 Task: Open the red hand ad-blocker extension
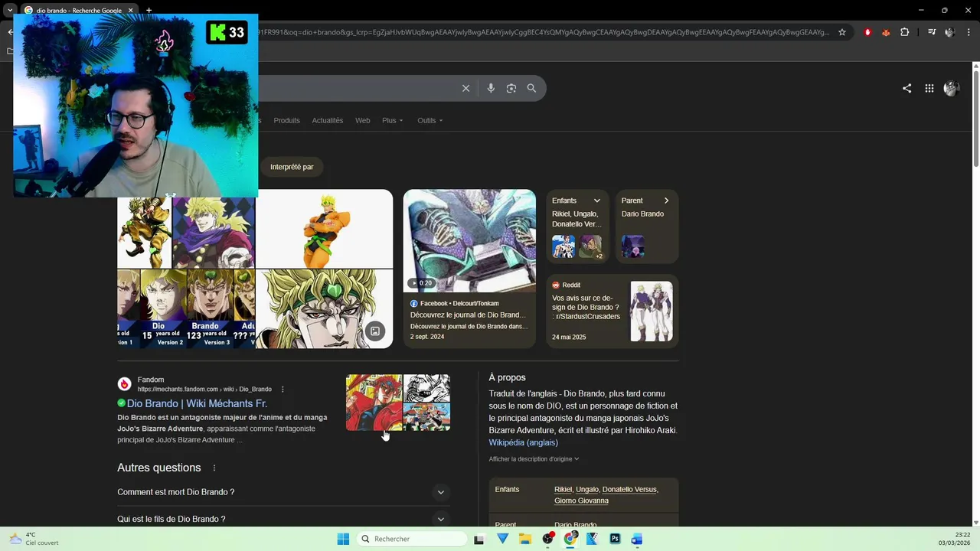[x=867, y=32]
